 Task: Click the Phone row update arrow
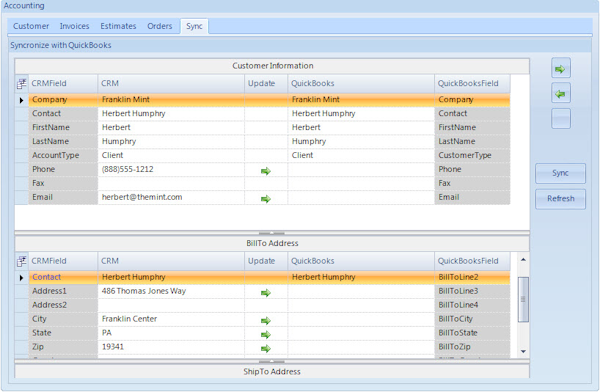[x=266, y=171]
